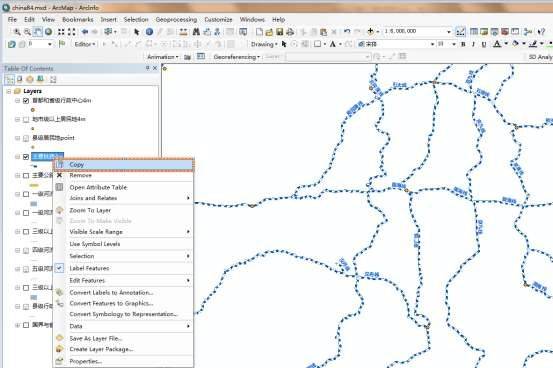Check the second layer visibility checkbox
The width and height of the screenshot is (553, 368).
[26, 120]
